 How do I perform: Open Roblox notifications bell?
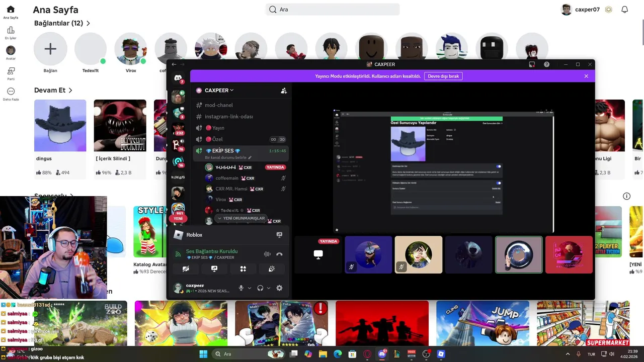point(624,10)
